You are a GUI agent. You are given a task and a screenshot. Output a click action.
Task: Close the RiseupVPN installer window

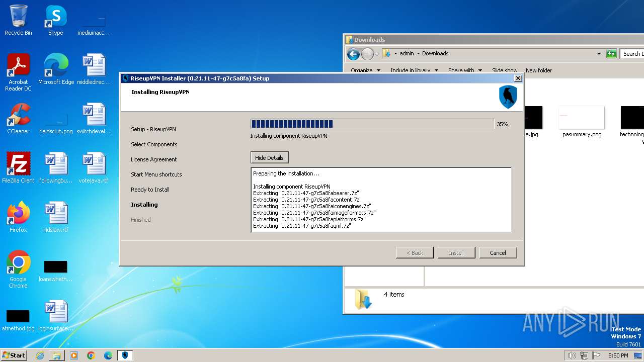518,78
